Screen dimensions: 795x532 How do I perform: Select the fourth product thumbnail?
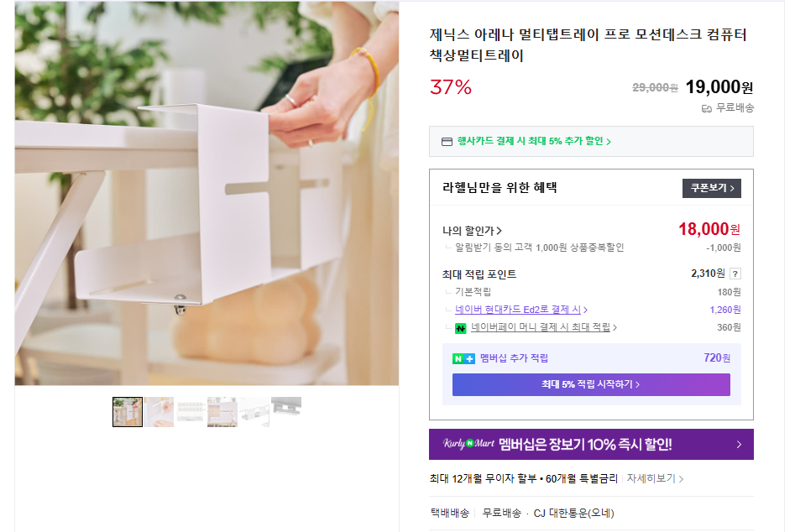click(222, 412)
